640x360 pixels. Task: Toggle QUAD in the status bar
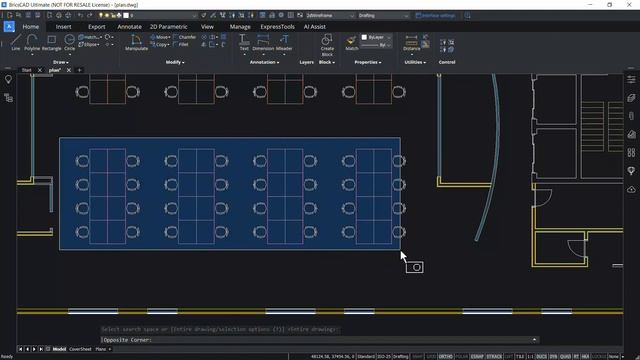point(565,356)
